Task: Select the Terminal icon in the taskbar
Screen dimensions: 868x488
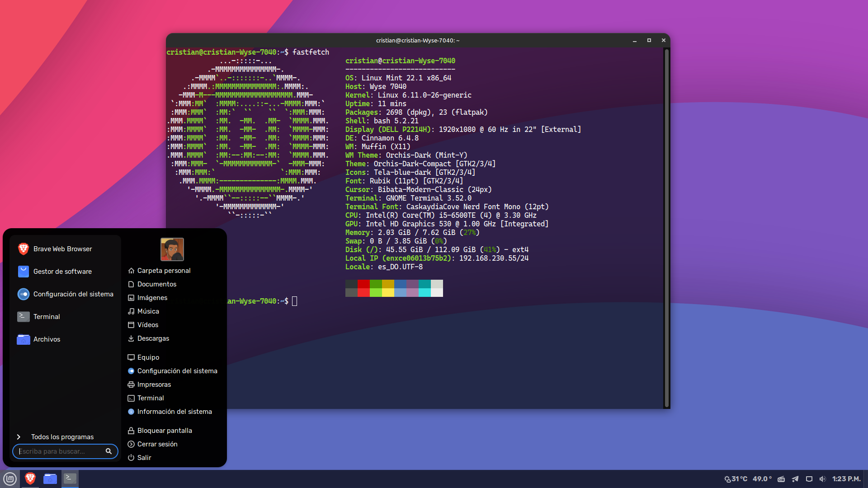Action: coord(70,479)
